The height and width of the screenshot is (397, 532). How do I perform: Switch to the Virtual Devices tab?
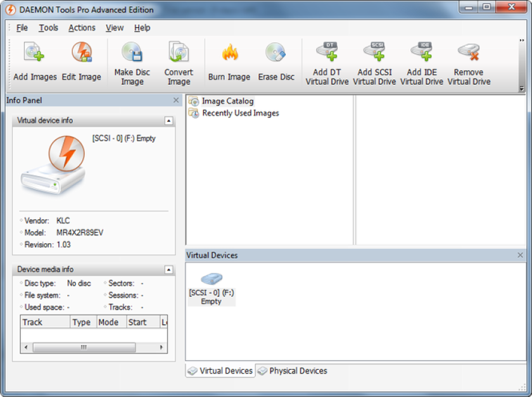220,371
